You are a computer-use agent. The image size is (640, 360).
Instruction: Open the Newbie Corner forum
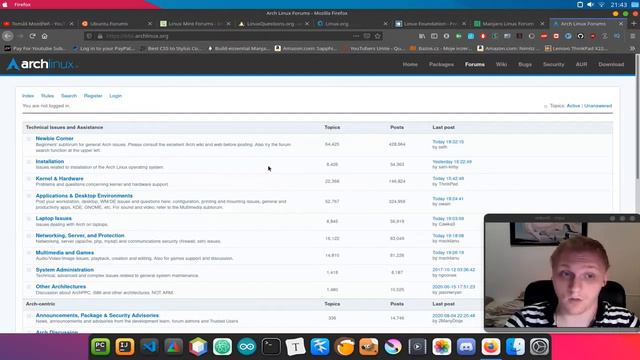pyautogui.click(x=54, y=138)
